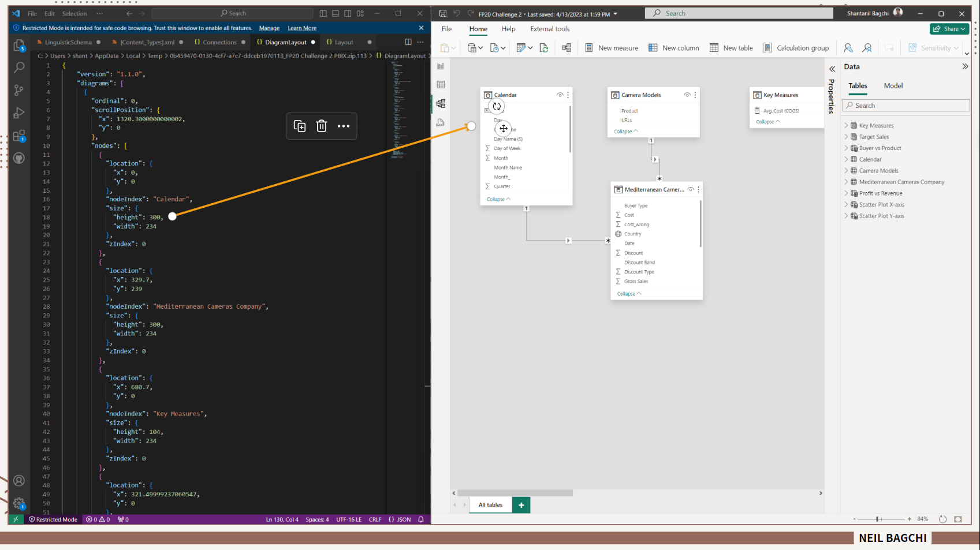The image size is (980, 550).
Task: Split the VS Code editor right
Action: click(x=408, y=42)
